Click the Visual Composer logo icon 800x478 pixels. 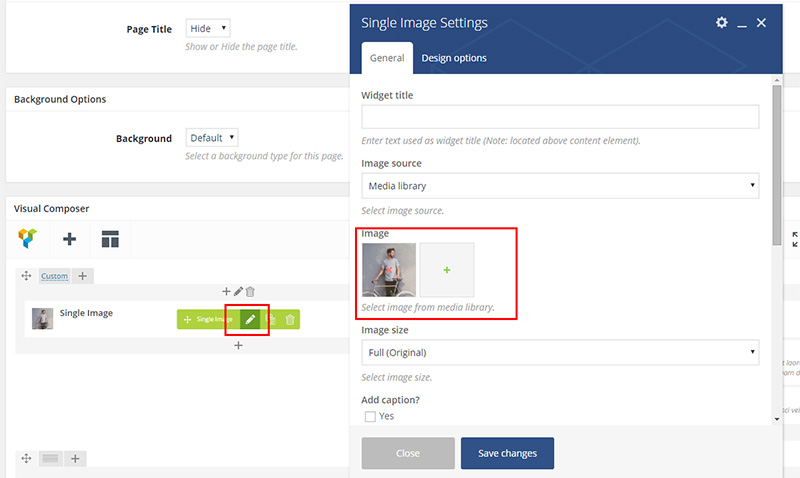click(x=28, y=239)
